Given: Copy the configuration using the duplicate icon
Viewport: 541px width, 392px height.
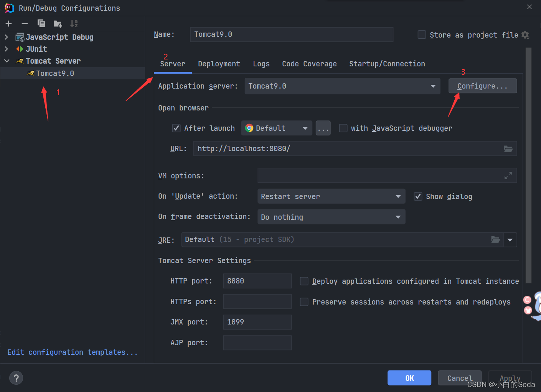Looking at the screenshot, I should (41, 24).
